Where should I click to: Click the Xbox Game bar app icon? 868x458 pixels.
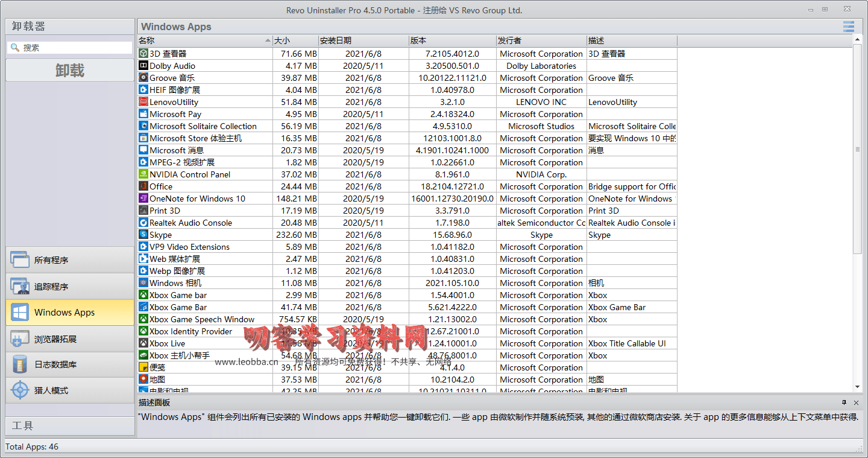pos(143,295)
